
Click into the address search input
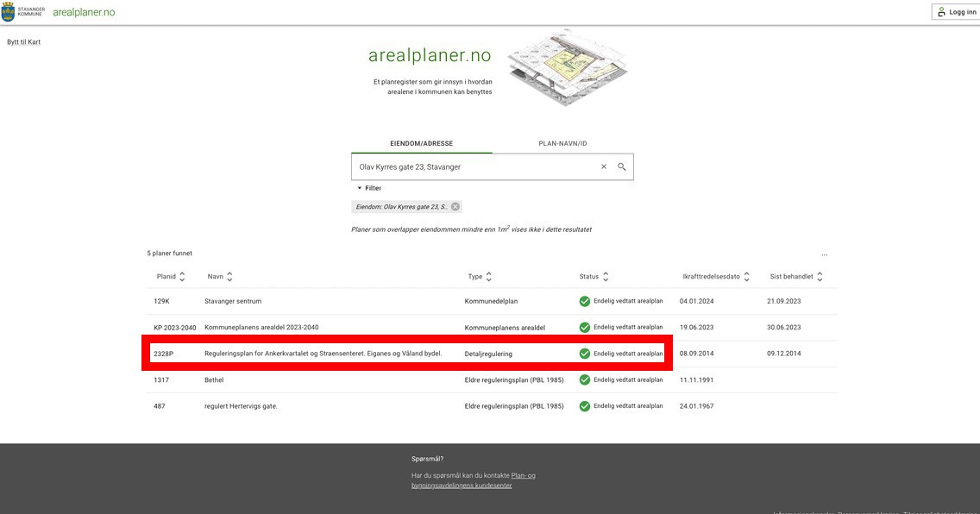(x=474, y=166)
